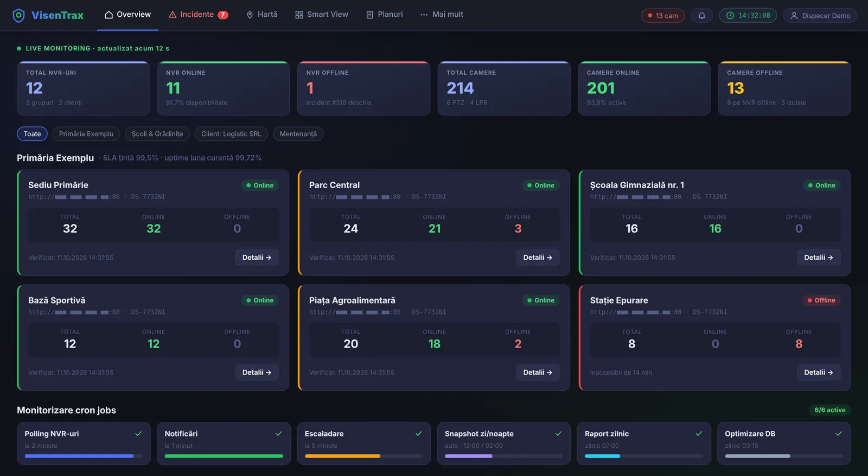
Task: Open the Planuri tab
Action: 385,15
